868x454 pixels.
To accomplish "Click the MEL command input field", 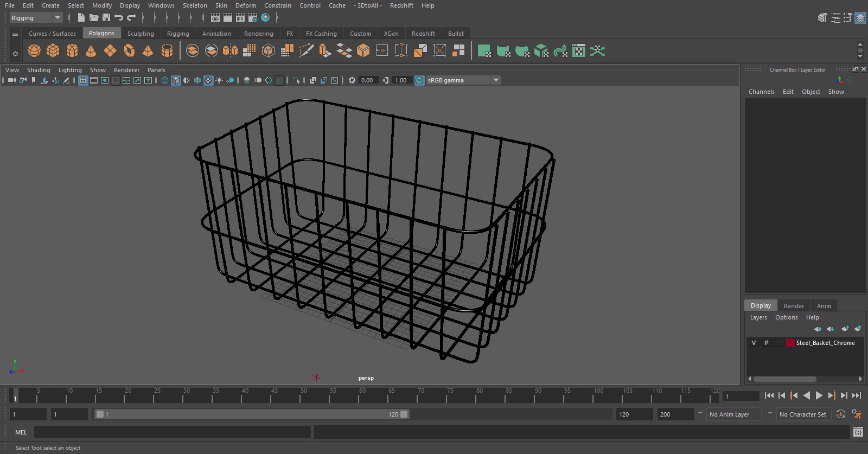I will 172,432.
